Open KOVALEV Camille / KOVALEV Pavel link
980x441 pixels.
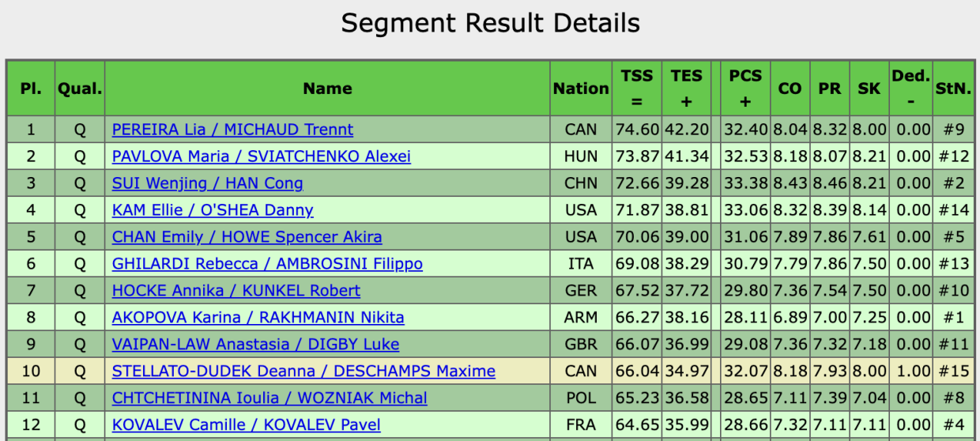click(x=246, y=425)
